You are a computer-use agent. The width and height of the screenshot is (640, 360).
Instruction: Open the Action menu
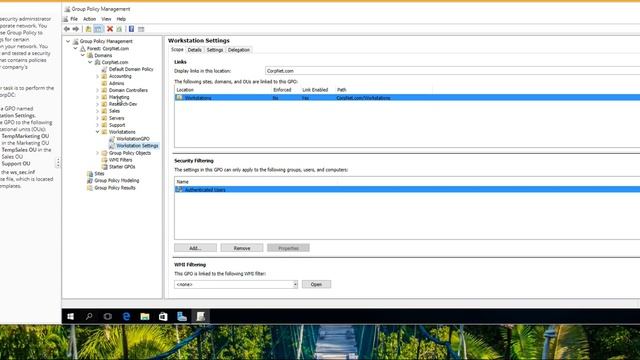(89, 19)
